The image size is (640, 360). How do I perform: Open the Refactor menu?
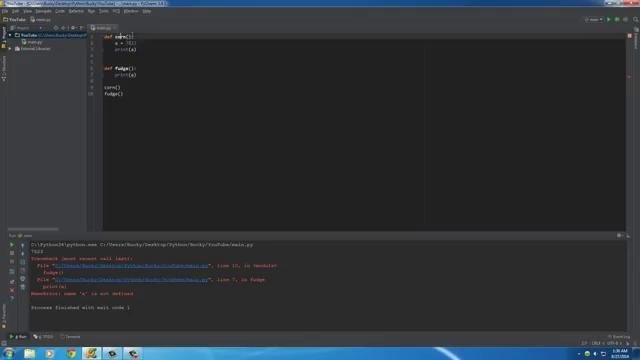pyautogui.click(x=76, y=11)
